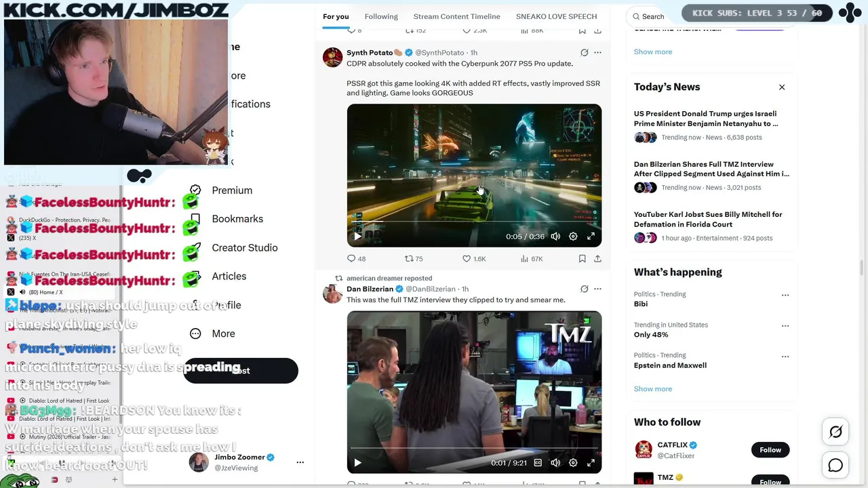This screenshot has width=868, height=488.
Task: Open replies on the Cyberpunk post
Action: point(356,259)
